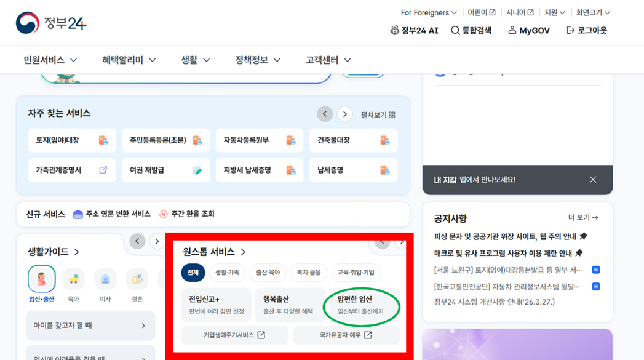
Task: Open notice 정부24 시스템 개선사항 안내
Action: [x=495, y=302]
